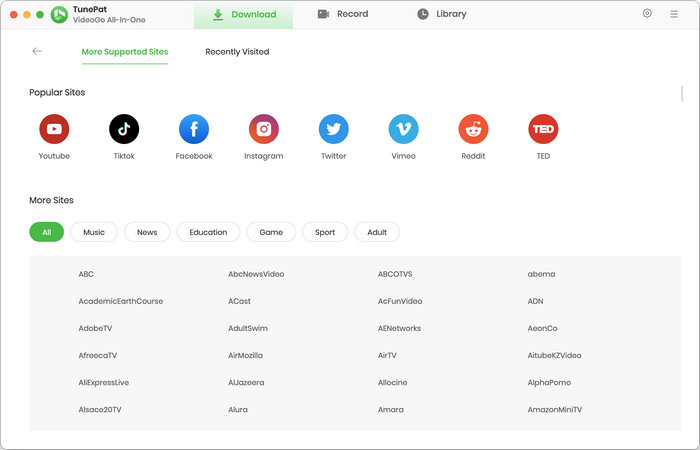Filter sites by Music
Screen dimensions: 700x450
coord(94,232)
